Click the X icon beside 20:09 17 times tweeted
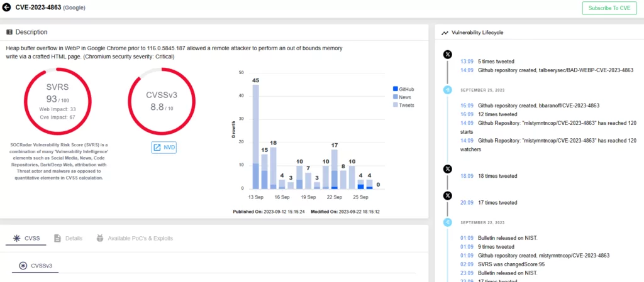Viewport: 644px width, 282px height. tap(448, 195)
